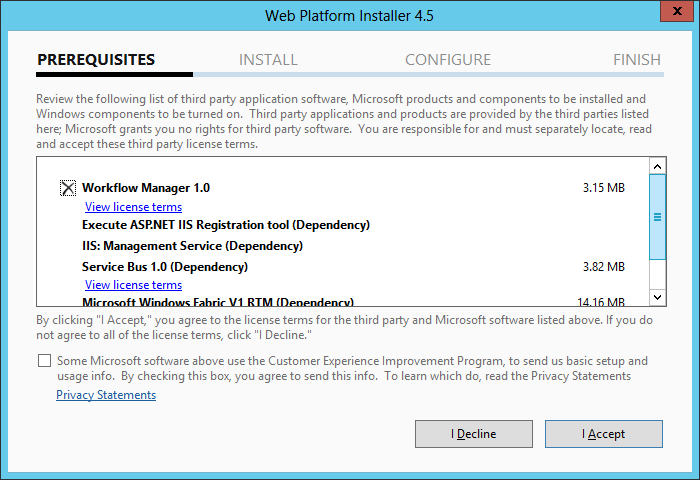Click Service Bus 1.0 dependency entry
This screenshot has width=700, height=480.
click(165, 267)
